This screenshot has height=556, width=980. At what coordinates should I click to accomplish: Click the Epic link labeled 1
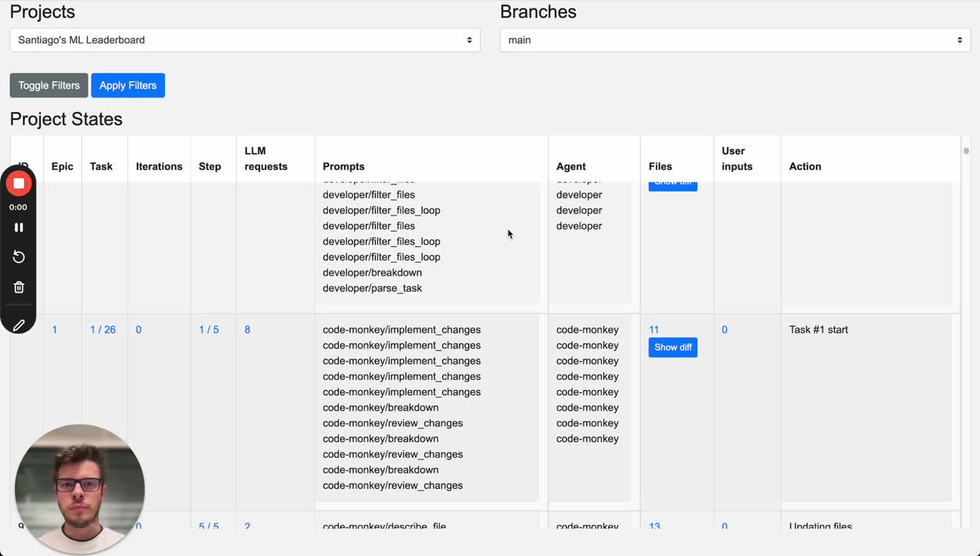[x=54, y=330]
